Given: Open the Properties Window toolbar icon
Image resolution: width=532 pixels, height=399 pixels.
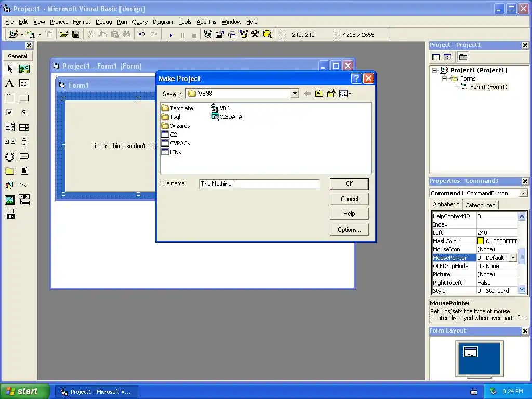Looking at the screenshot, I should pos(220,35).
